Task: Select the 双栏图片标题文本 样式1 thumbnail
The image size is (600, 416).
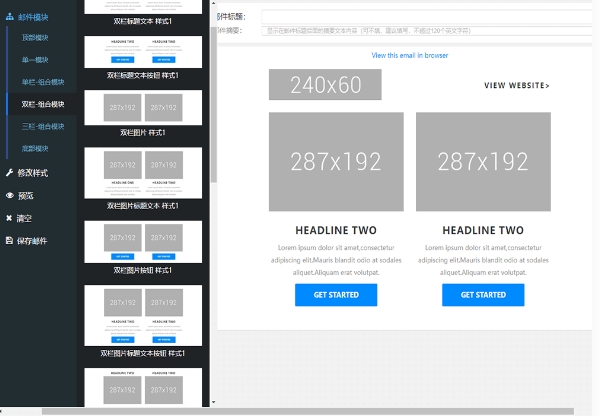Action: [143, 173]
